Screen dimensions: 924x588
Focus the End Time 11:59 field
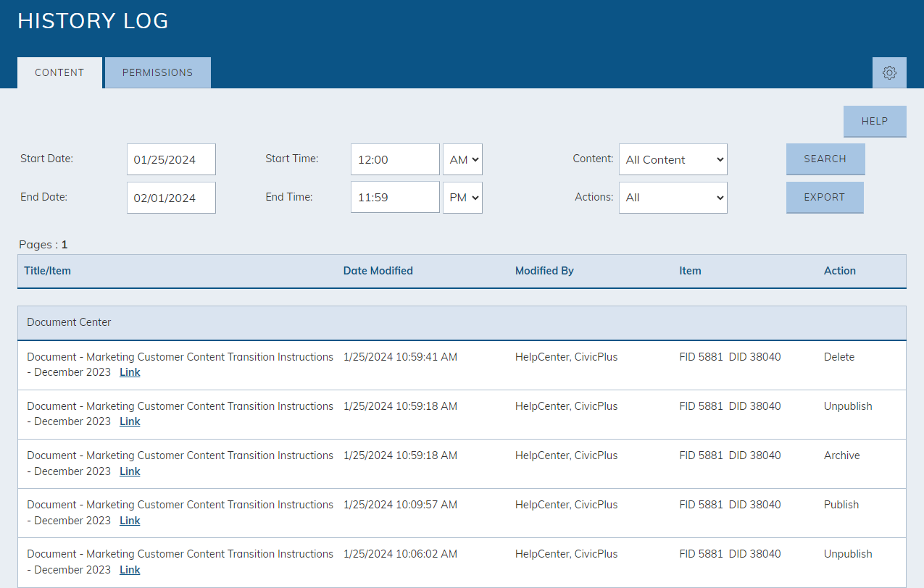pyautogui.click(x=395, y=197)
